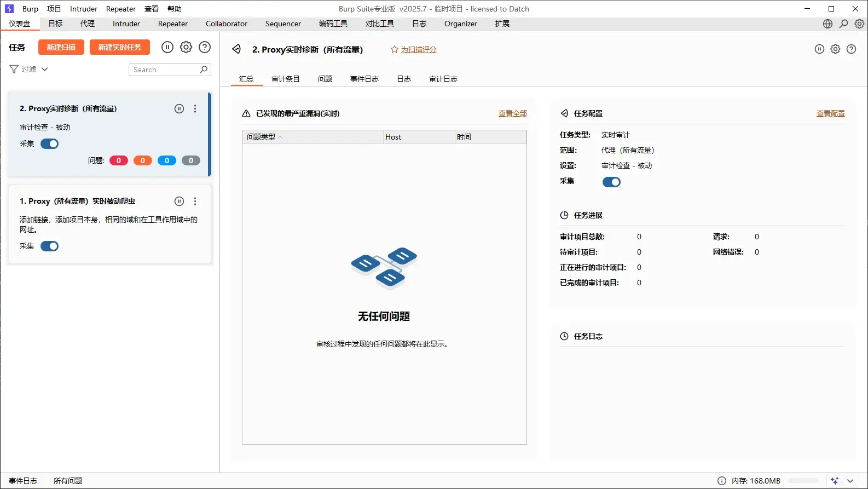Open the AI sparkle icon in the status bar
This screenshot has width=868, height=489.
(x=835, y=481)
